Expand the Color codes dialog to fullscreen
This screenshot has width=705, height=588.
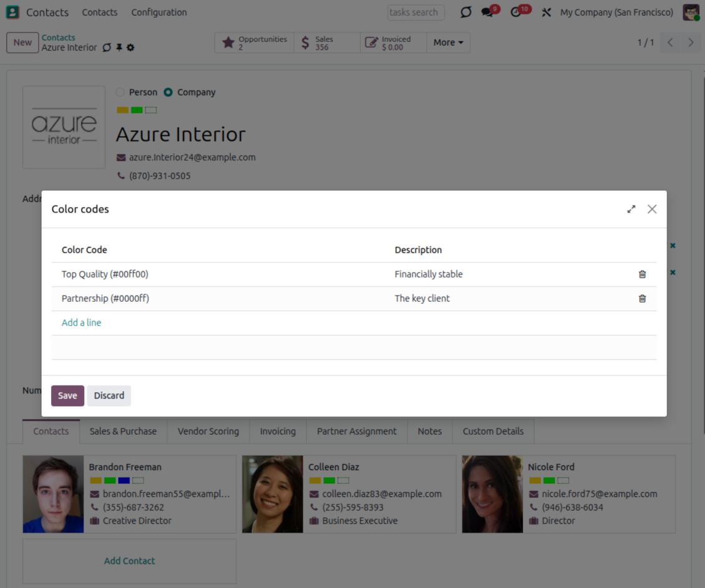coord(631,210)
